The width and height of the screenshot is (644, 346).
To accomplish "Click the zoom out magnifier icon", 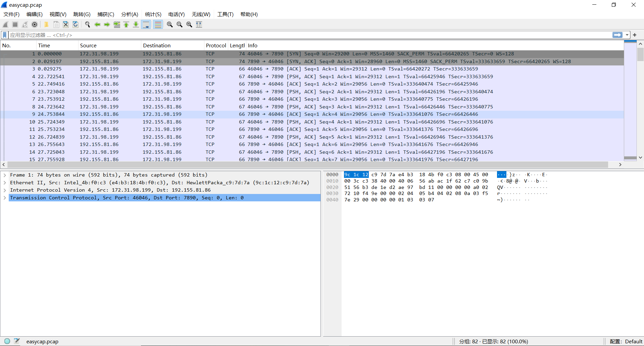I will [x=180, y=24].
